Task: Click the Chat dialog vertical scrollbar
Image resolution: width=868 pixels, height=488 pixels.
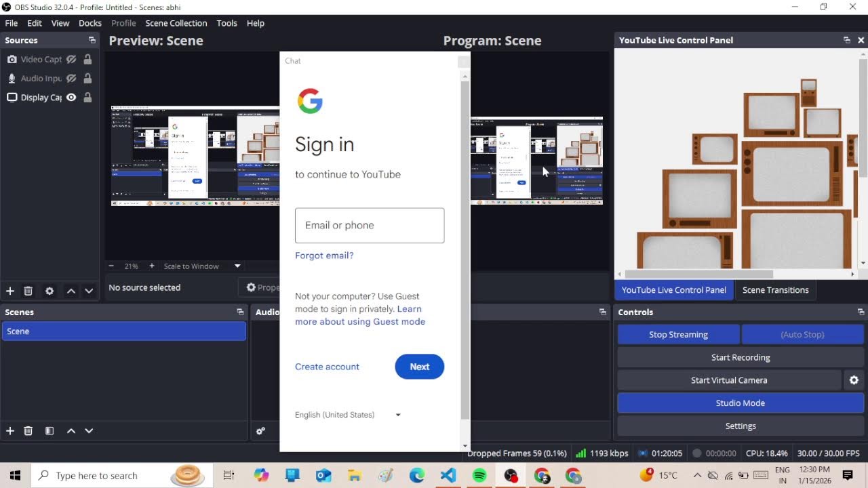Action: tap(465, 249)
